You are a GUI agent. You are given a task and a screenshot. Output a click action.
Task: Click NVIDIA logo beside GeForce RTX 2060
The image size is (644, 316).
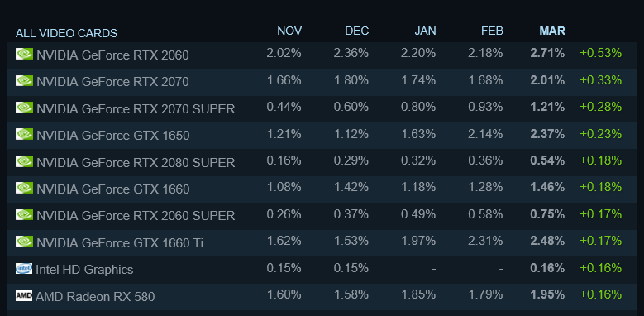click(x=24, y=54)
